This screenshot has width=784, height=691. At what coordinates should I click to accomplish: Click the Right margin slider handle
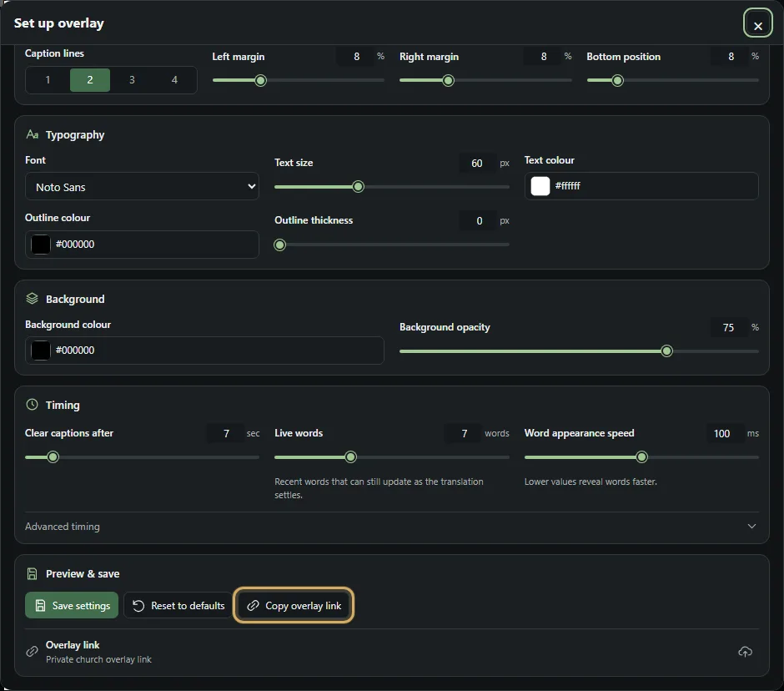point(449,81)
